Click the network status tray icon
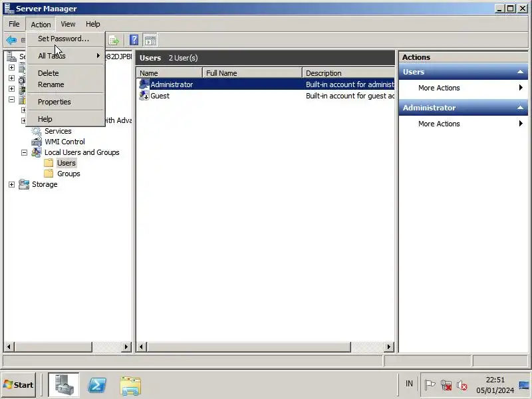Viewport: 532px width, 399px height. point(446,385)
